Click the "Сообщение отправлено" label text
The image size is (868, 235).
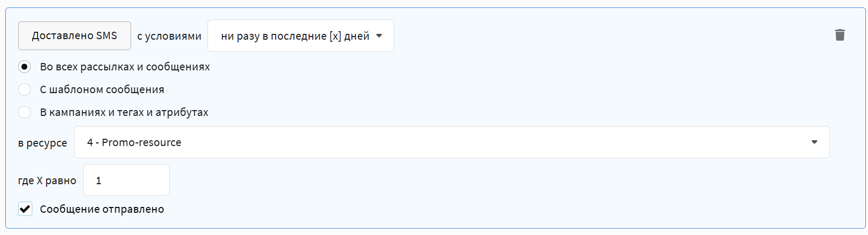[x=102, y=209]
